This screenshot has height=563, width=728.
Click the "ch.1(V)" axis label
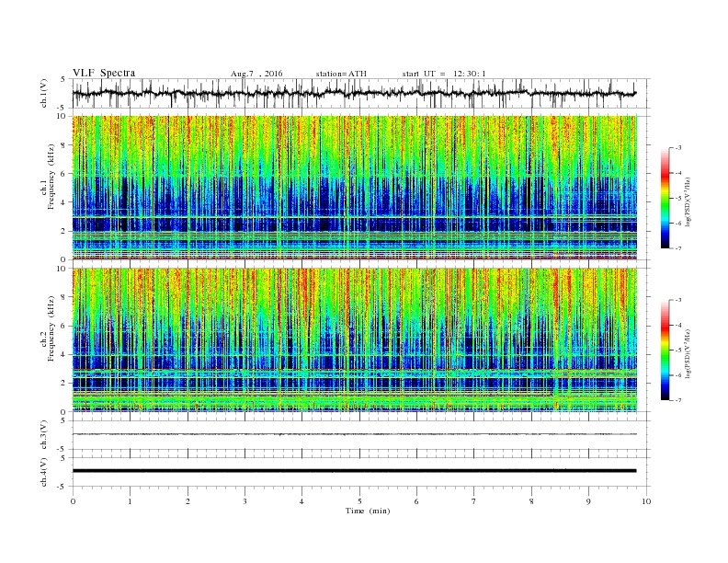tap(44, 93)
